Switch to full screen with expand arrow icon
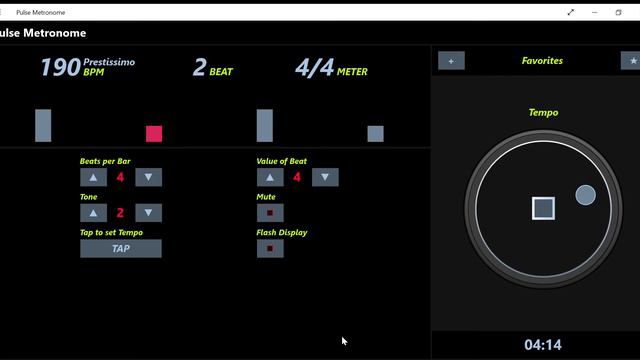The width and height of the screenshot is (640, 360). tap(571, 12)
